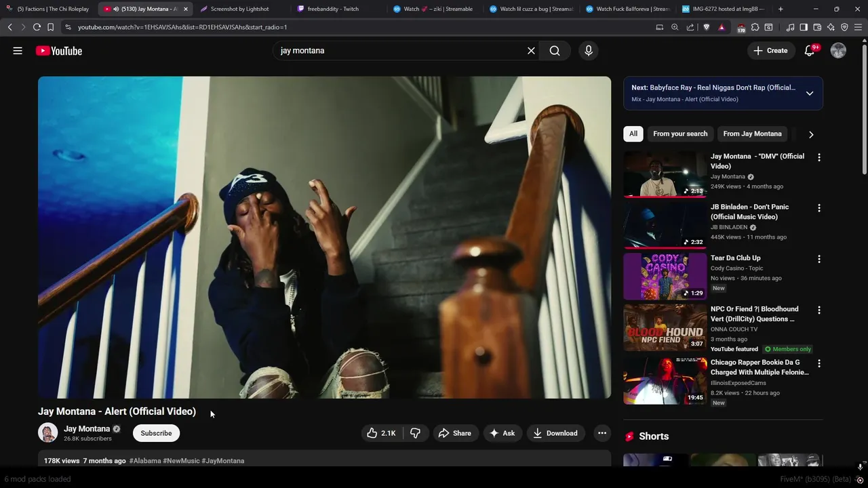Open the account avatar menu
The width and height of the screenshot is (868, 488).
click(838, 51)
